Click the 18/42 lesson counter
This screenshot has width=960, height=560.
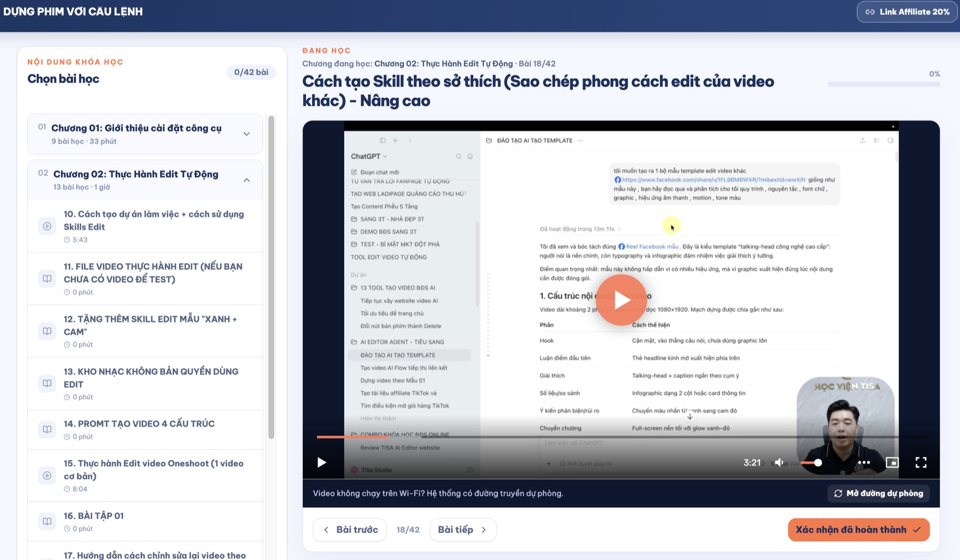click(x=408, y=530)
